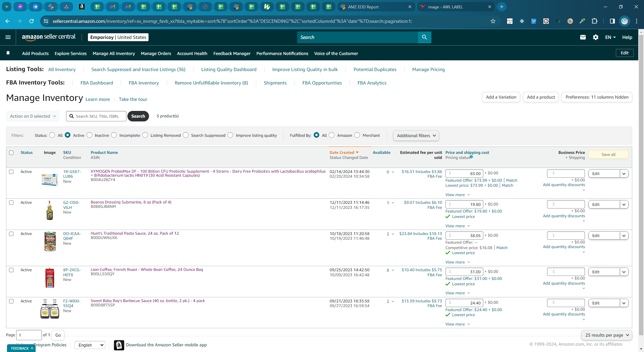The image size is (644, 352).
Task: Open the EN language dropdown
Action: point(610,37)
